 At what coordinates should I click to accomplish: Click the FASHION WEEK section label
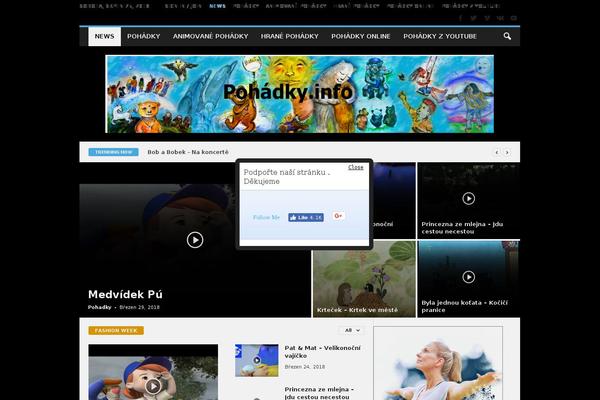click(116, 330)
